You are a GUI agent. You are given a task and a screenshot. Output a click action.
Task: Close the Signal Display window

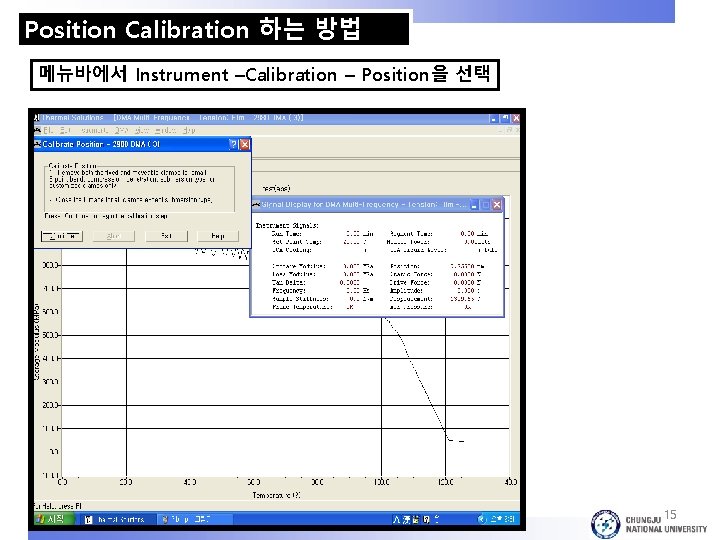tap(497, 205)
